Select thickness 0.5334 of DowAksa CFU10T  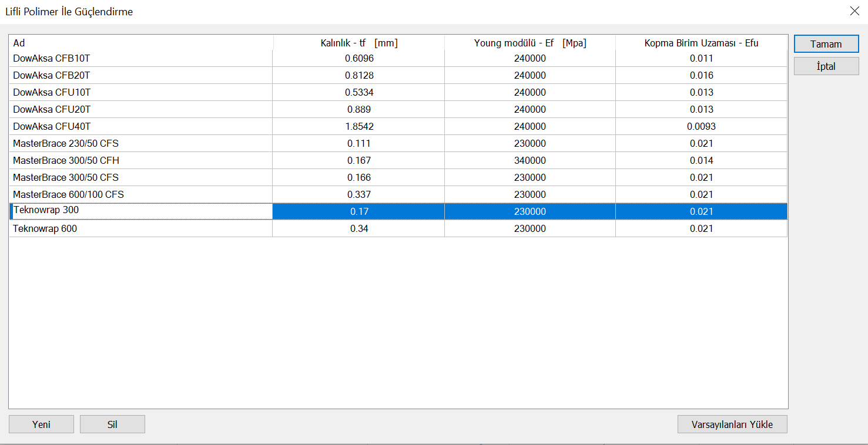point(358,92)
